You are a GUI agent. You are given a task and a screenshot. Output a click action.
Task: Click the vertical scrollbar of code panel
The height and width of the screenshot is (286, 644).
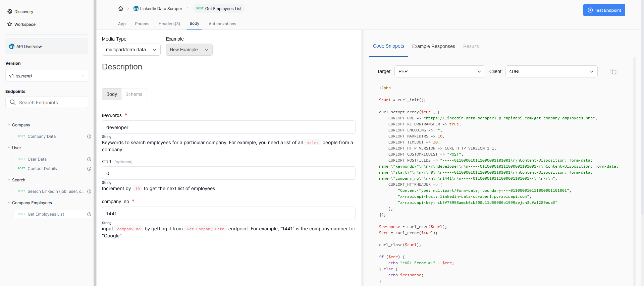point(634,171)
